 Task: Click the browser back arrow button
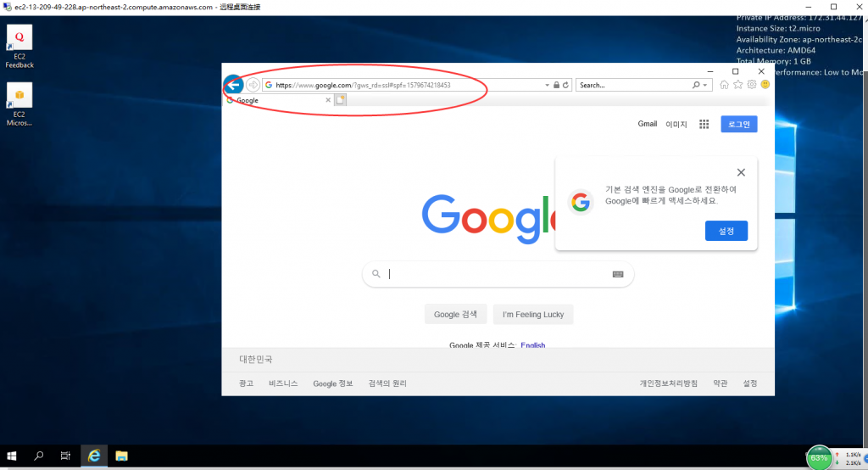click(233, 85)
